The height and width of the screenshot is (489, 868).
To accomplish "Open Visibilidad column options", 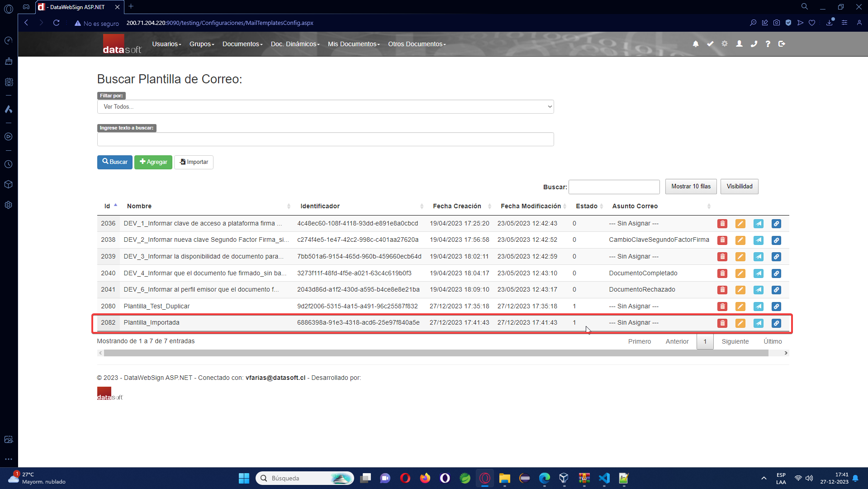I will (740, 187).
